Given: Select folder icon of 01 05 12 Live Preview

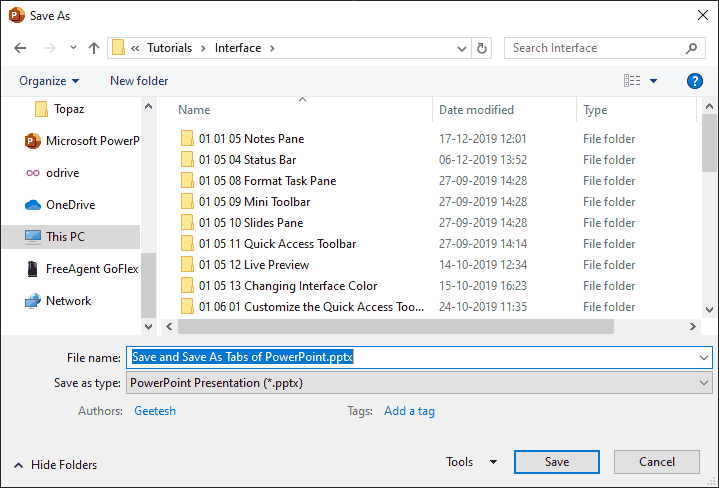Looking at the screenshot, I should (187, 265).
